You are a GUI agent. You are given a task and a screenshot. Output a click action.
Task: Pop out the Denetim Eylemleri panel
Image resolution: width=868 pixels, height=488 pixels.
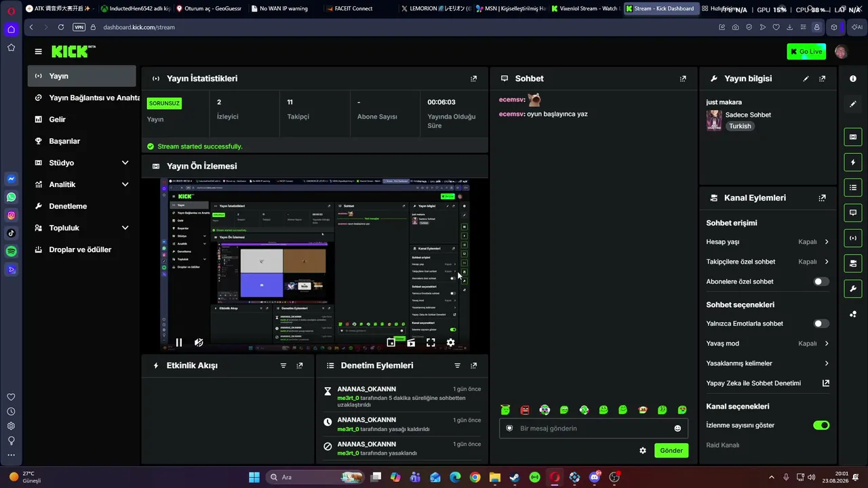[x=473, y=365]
